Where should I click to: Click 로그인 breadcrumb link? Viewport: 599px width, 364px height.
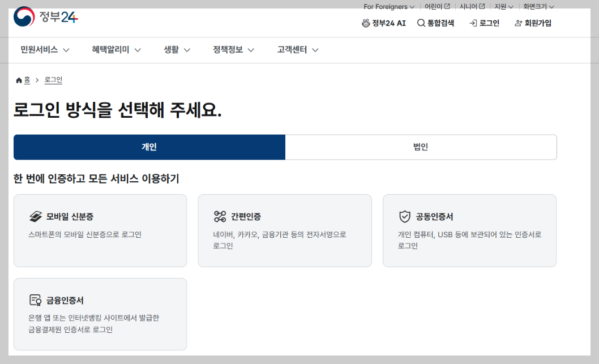53,80
